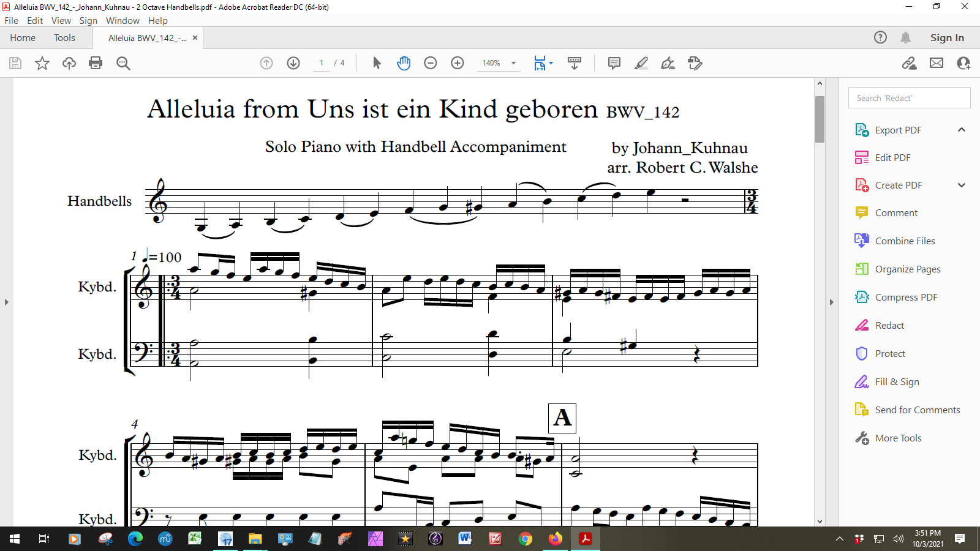
Task: Open the Fill & Sign tool
Action: 897,381
